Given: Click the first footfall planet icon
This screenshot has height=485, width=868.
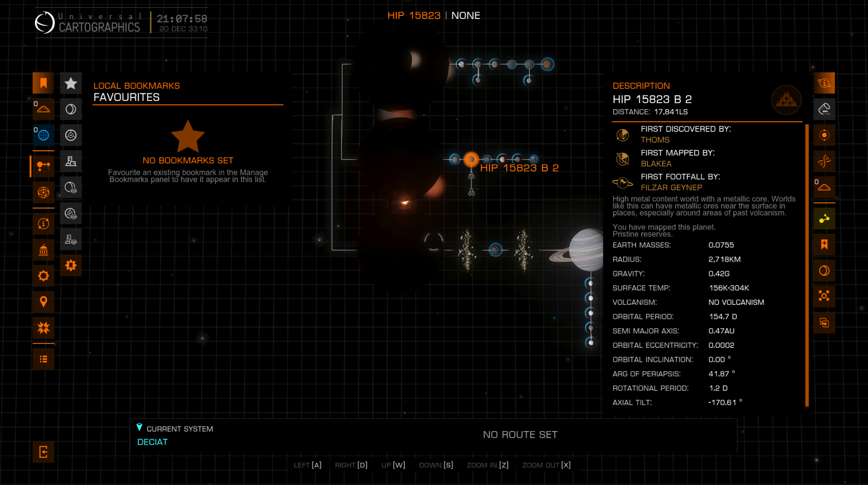Looking at the screenshot, I should 623,182.
